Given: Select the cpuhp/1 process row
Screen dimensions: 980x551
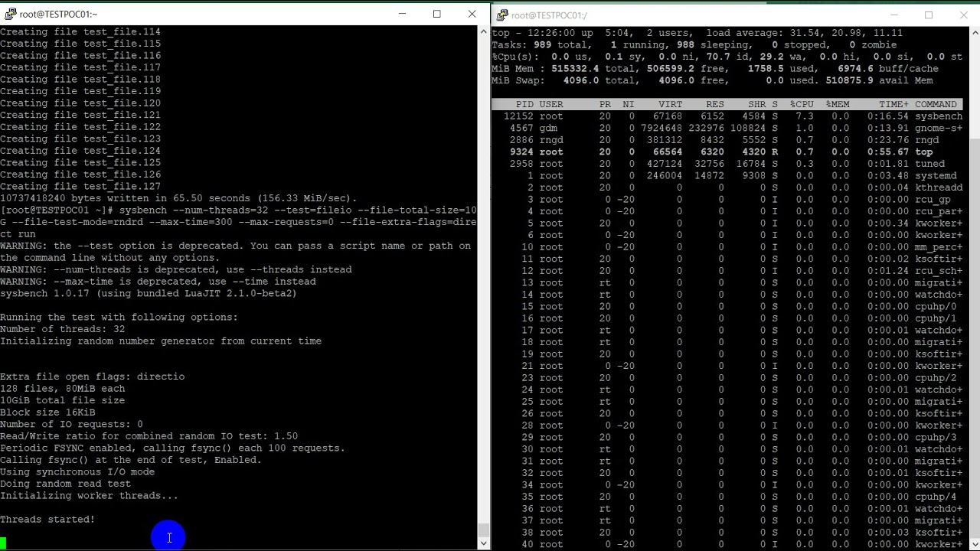Looking at the screenshot, I should coord(727,318).
